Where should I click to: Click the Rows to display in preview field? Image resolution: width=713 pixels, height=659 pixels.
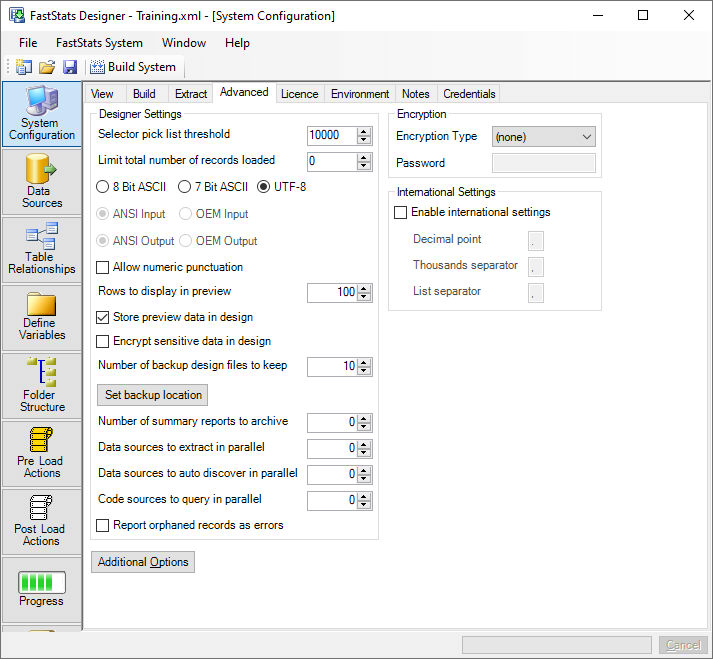[x=332, y=293]
